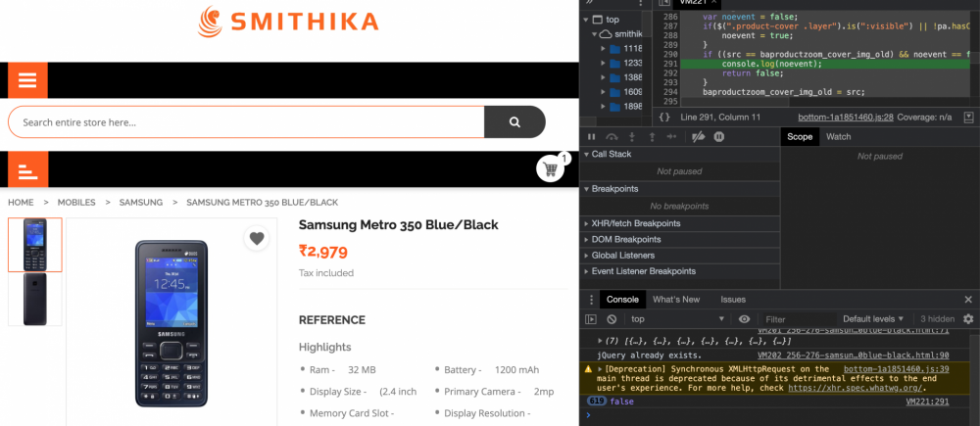Toggle pause on exceptions
980x426 pixels.
pos(718,137)
